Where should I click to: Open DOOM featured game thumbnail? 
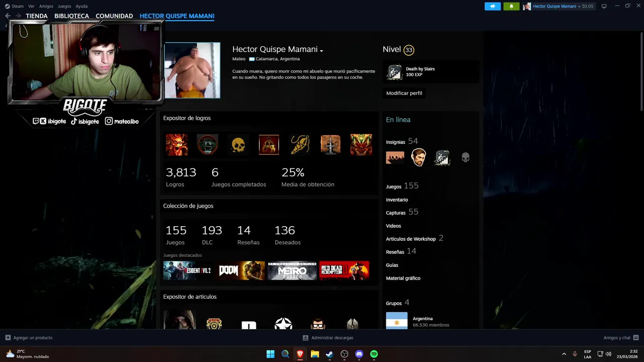pos(242,270)
